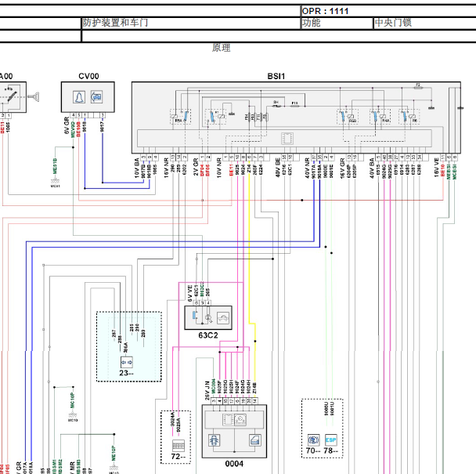Click the 72-- reference label
Viewport: 476px width, 474px height.
(x=178, y=457)
